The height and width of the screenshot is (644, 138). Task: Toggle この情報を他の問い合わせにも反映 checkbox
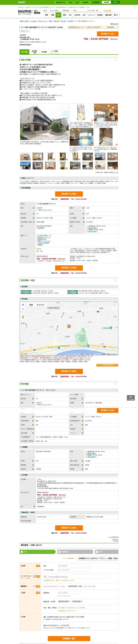45,617
